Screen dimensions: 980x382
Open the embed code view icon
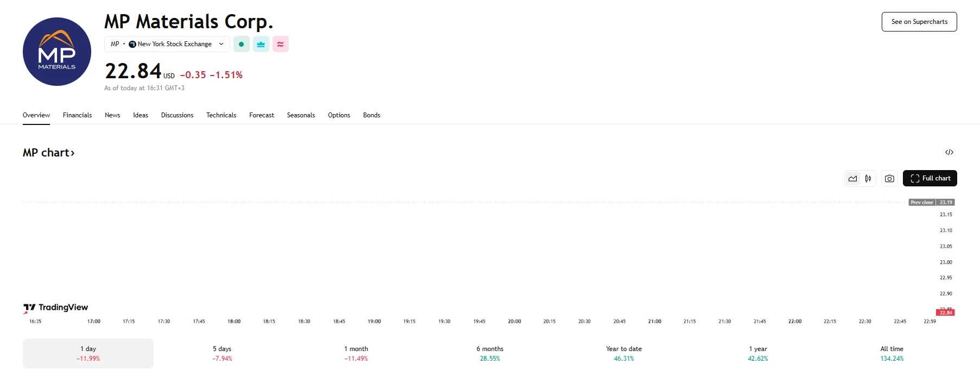[949, 152]
